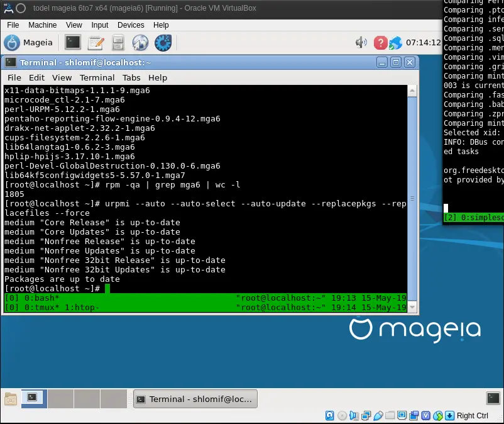
Task: Click the terminal icon at bottom panel's right end
Action: tap(493, 398)
